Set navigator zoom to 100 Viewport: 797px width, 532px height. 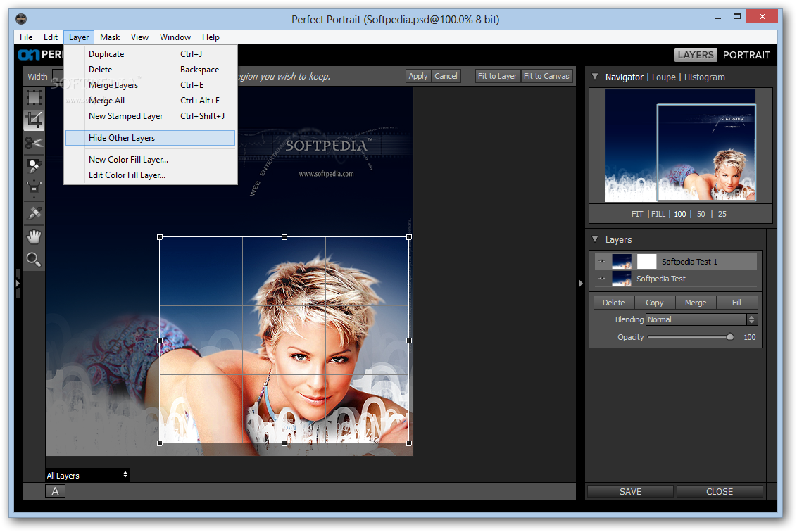[x=680, y=214]
